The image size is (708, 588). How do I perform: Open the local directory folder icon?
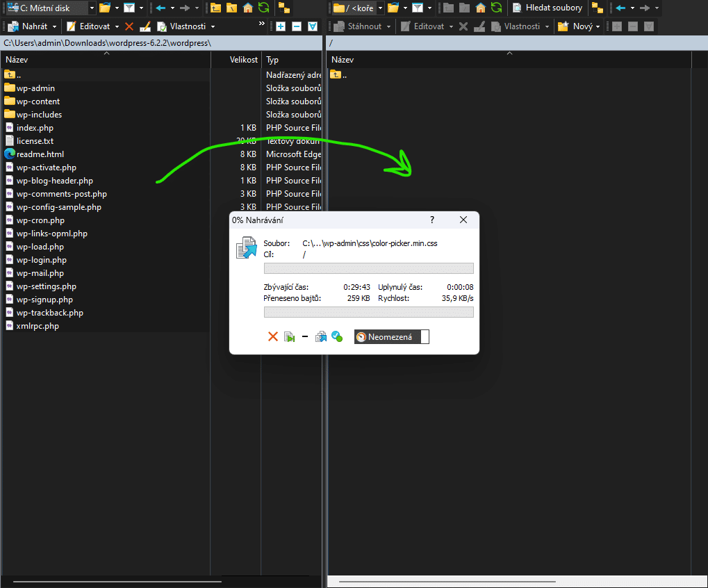[x=105, y=8]
